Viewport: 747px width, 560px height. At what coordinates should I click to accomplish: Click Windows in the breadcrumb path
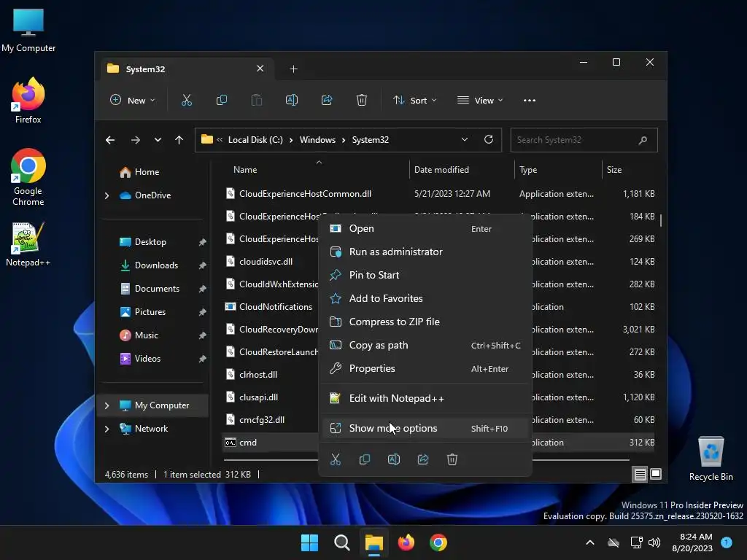coord(317,140)
